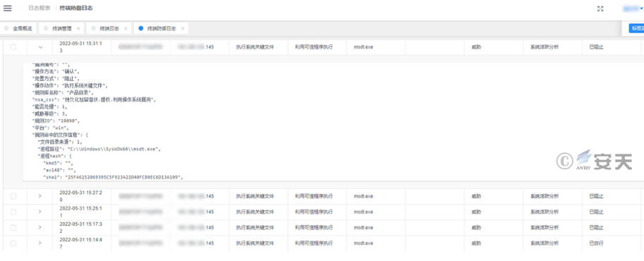Click the 平台 win line
644x261 pixels.
(x=51, y=128)
